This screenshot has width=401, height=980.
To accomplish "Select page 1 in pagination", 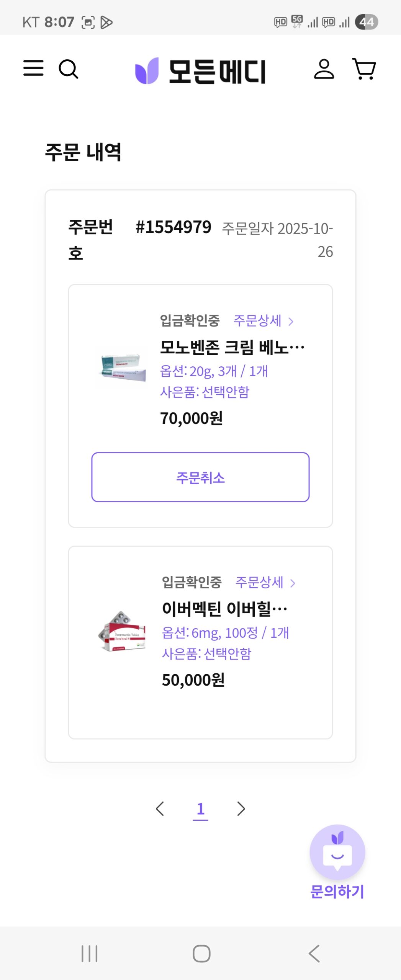I will coord(200,809).
